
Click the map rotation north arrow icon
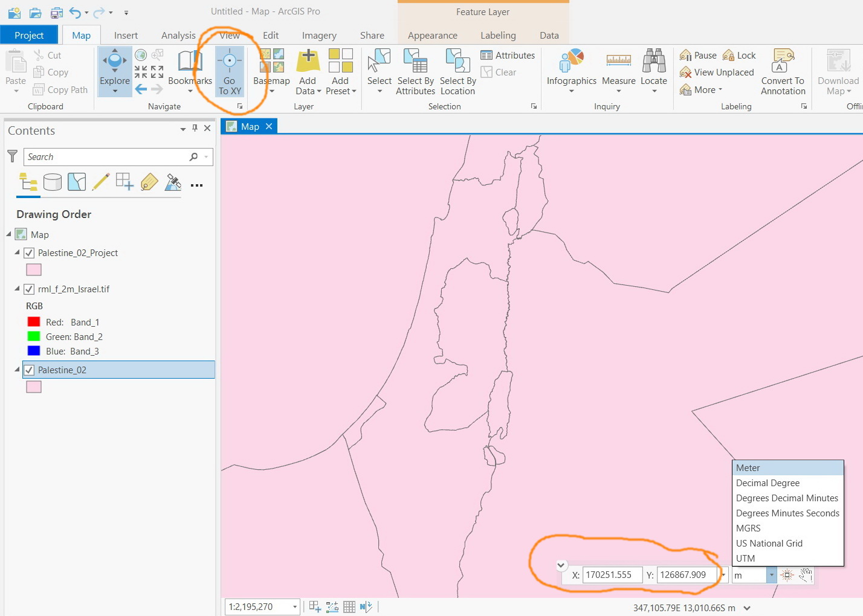[366, 607]
